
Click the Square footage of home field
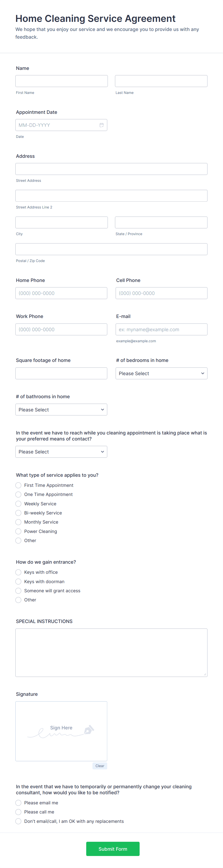61,373
